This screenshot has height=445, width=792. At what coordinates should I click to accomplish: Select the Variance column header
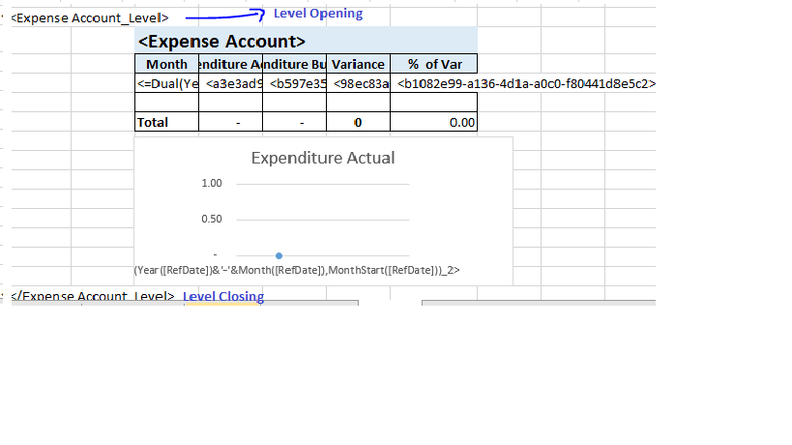[x=358, y=64]
